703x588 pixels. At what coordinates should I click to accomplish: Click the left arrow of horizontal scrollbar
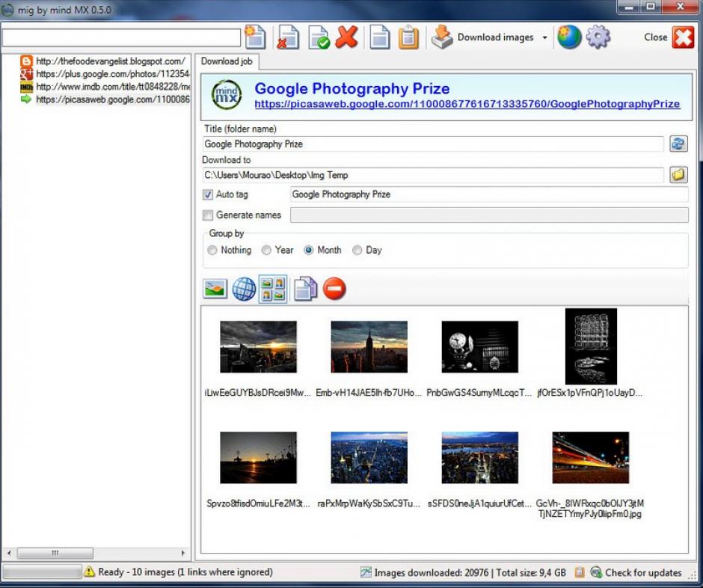click(x=10, y=553)
